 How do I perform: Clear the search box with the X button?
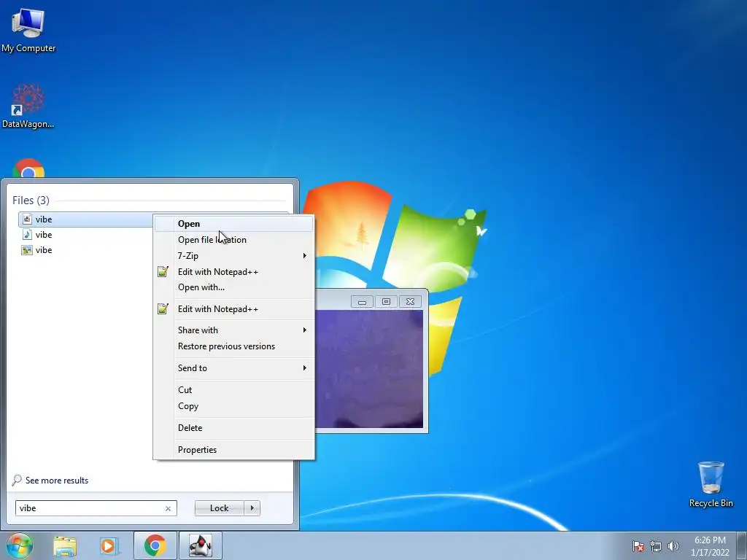point(168,508)
